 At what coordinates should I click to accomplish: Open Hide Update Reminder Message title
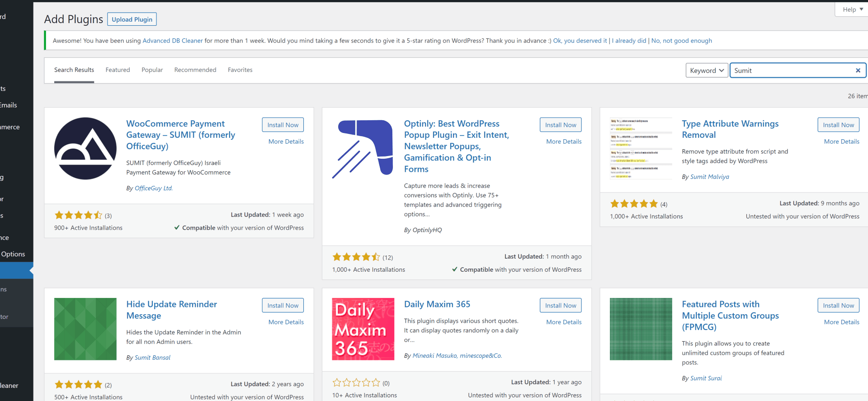click(x=171, y=310)
